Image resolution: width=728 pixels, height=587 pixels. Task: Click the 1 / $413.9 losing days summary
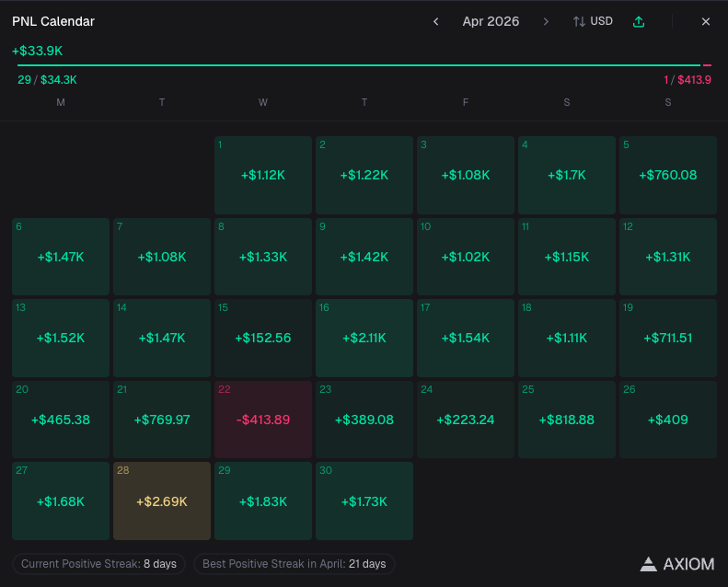coord(688,80)
